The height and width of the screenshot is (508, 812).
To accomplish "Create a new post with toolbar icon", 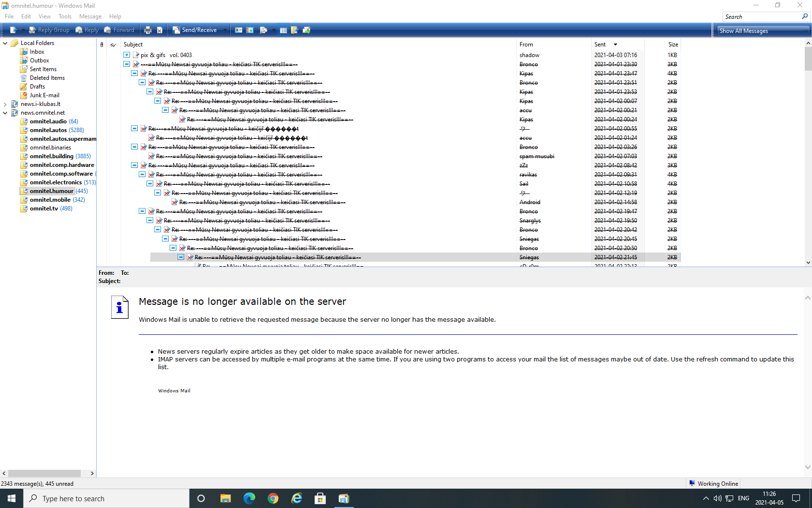I will point(13,30).
